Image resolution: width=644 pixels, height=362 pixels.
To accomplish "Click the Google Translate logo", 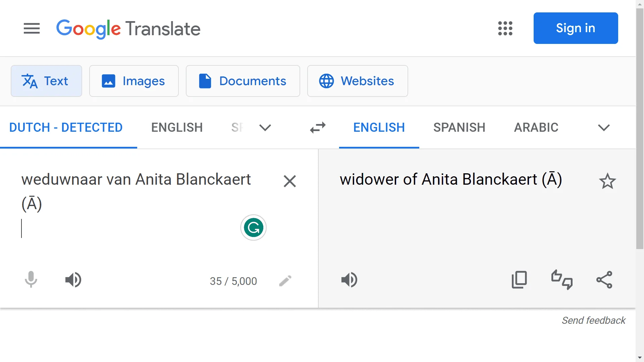I will point(128,28).
